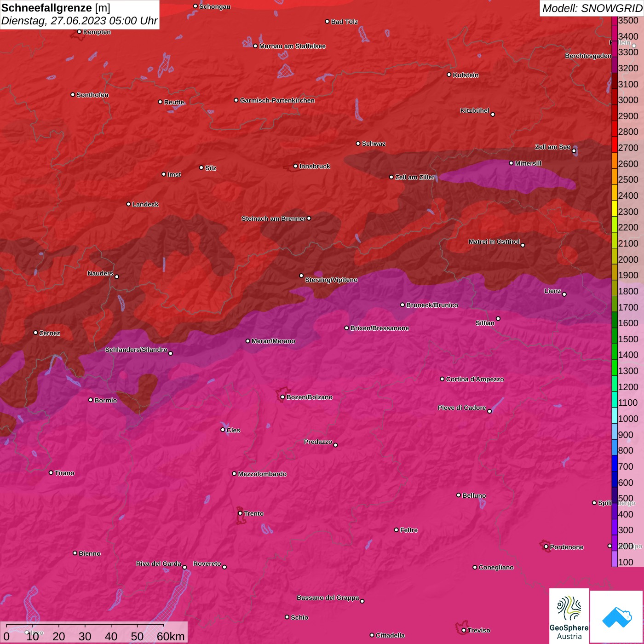The height and width of the screenshot is (644, 644).
Task: Click the Nauders location dot
Action: [117, 276]
